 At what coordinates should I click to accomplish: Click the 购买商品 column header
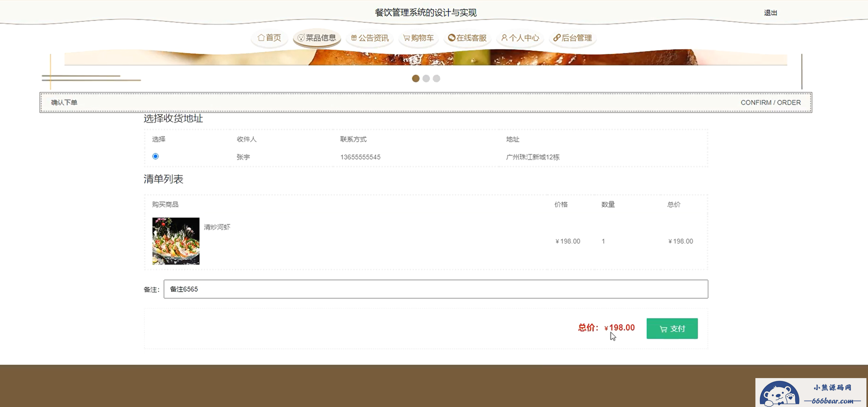pos(165,204)
